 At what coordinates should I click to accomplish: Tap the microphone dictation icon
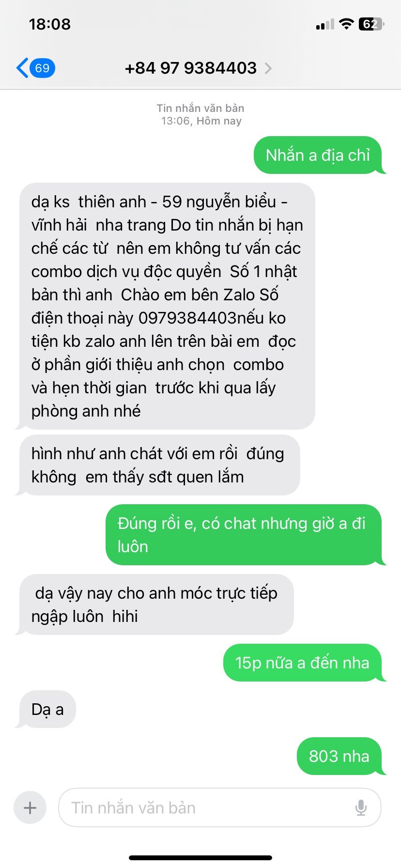361,807
